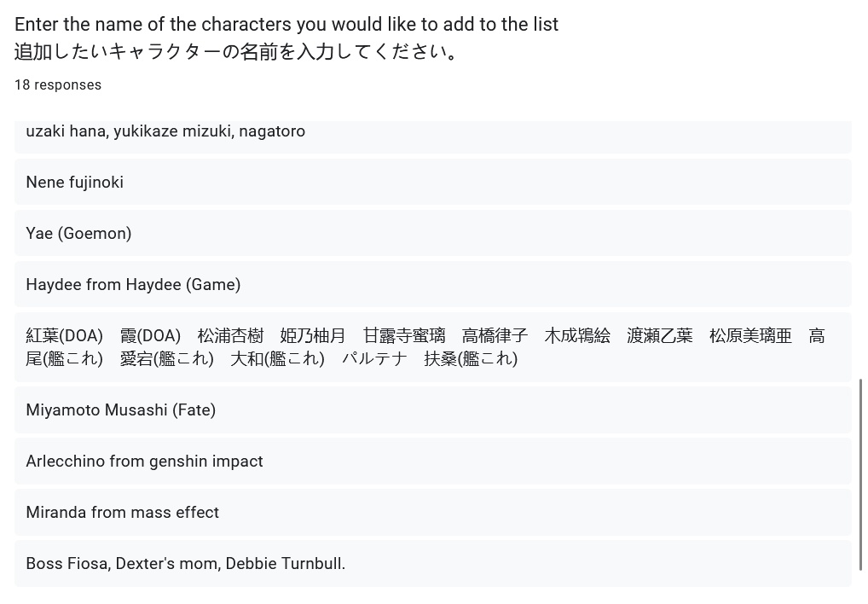Click the name 'パルテナ' in the response
868x604 pixels.
pos(374,359)
